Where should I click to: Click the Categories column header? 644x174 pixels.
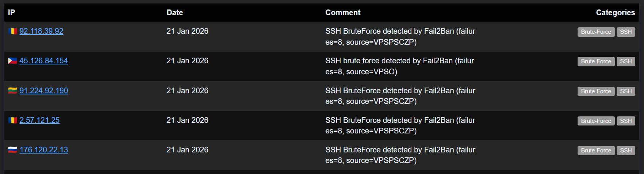click(615, 13)
